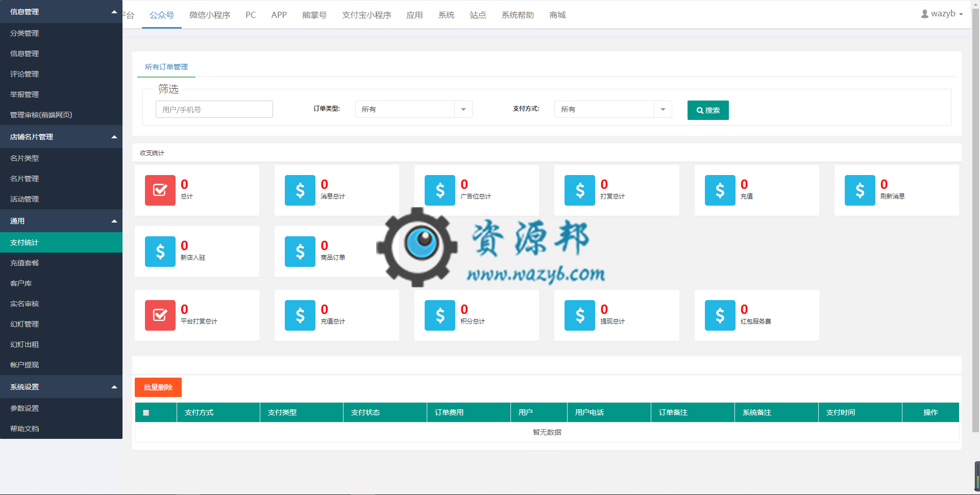980x495 pixels.
Task: Open 管理审核(前端网页) in sidebar
Action: (x=61, y=115)
